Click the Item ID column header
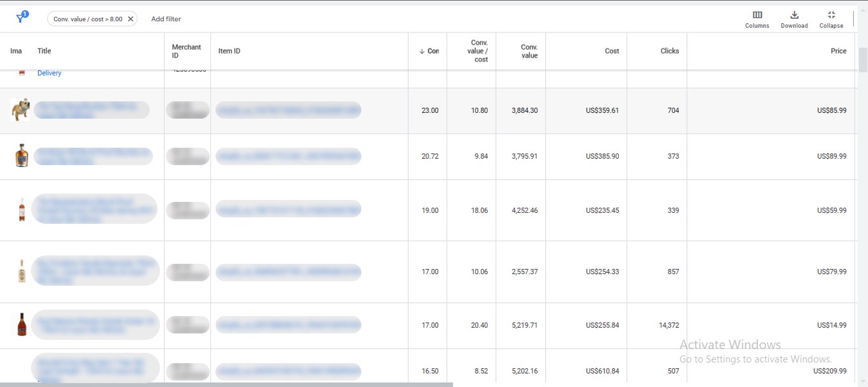 point(229,51)
